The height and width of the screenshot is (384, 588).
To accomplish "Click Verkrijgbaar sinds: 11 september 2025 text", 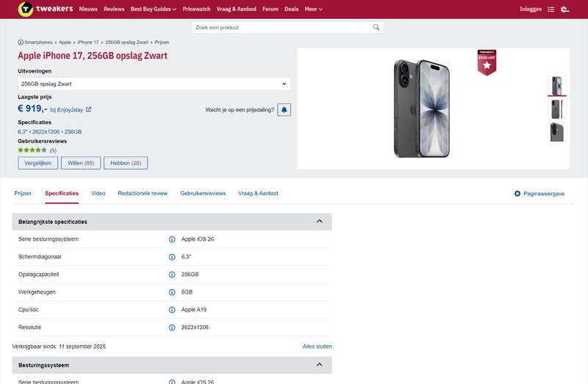I will pyautogui.click(x=59, y=347).
